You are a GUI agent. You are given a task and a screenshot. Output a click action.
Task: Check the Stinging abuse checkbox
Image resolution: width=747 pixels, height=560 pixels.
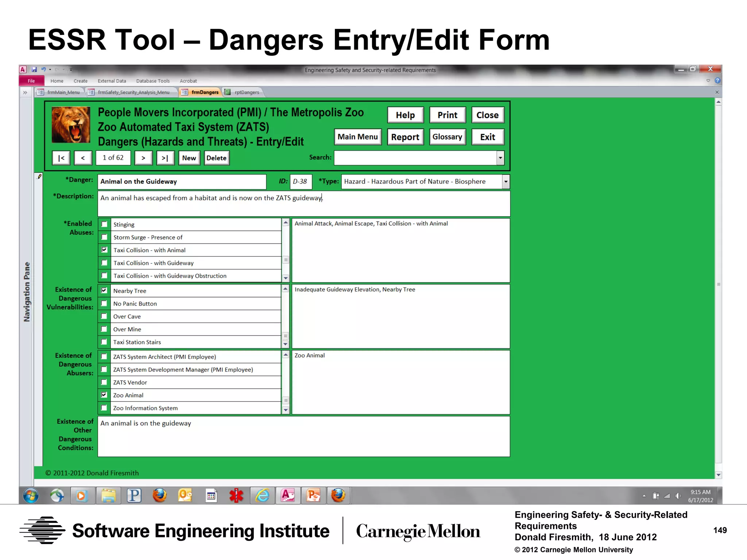point(105,224)
